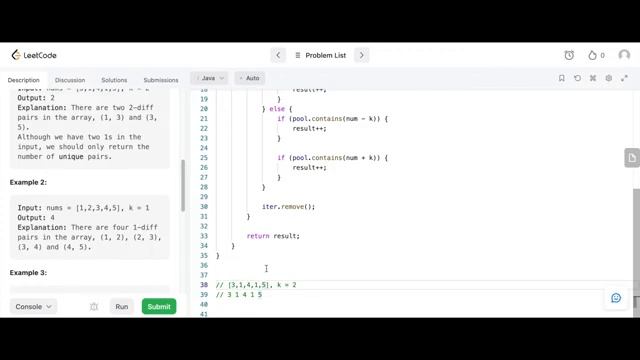The image size is (640, 360).
Task: Click the comment '// [3,1,4,1,5], k = 2'
Action: (256, 285)
